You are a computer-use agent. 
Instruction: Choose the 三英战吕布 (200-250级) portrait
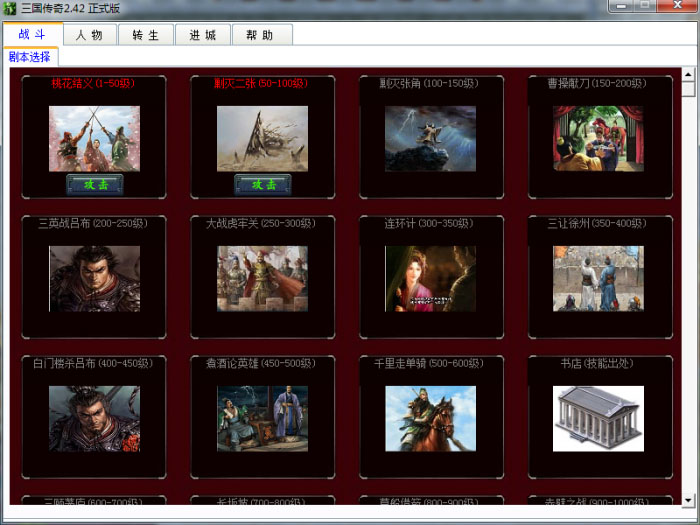click(94, 279)
